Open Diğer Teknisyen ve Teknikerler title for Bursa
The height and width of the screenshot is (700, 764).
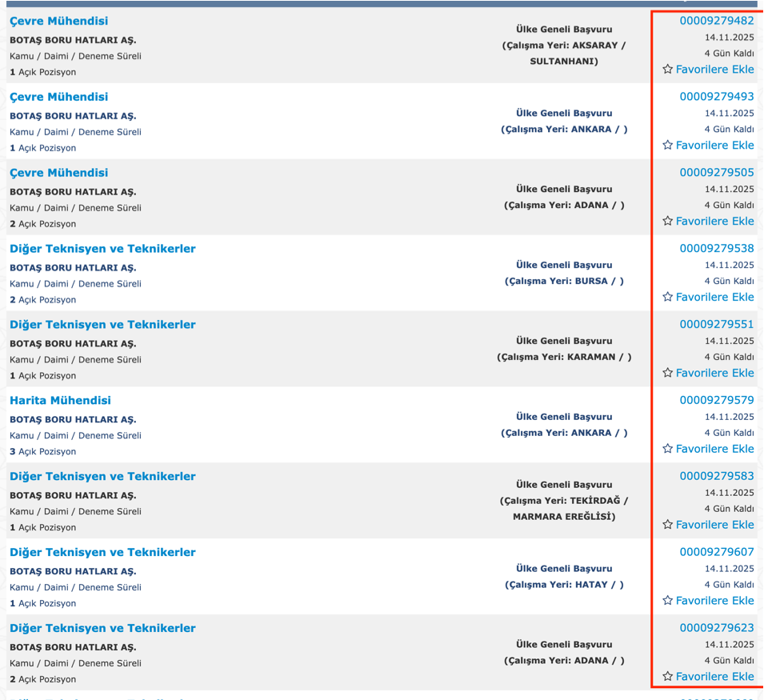[x=102, y=249]
